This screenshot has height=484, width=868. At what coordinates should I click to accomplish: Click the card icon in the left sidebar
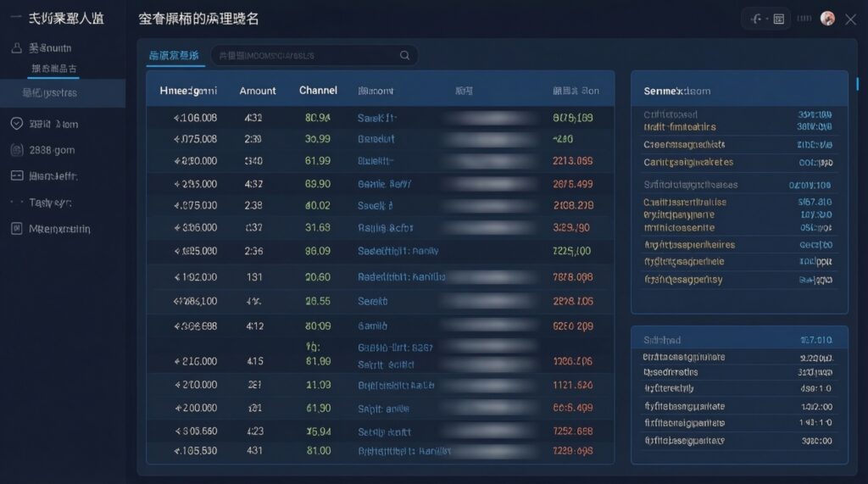[16, 176]
